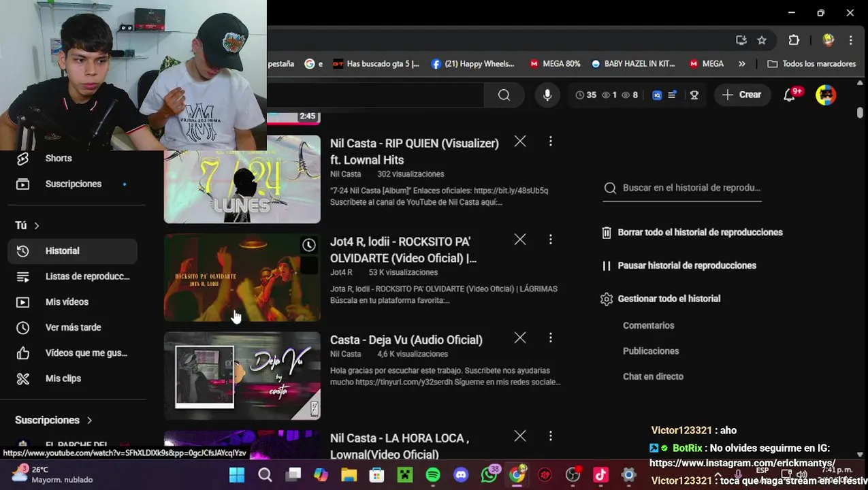Click 'Pausar historial de reproducciones'
This screenshot has height=490, width=868.
679,265
